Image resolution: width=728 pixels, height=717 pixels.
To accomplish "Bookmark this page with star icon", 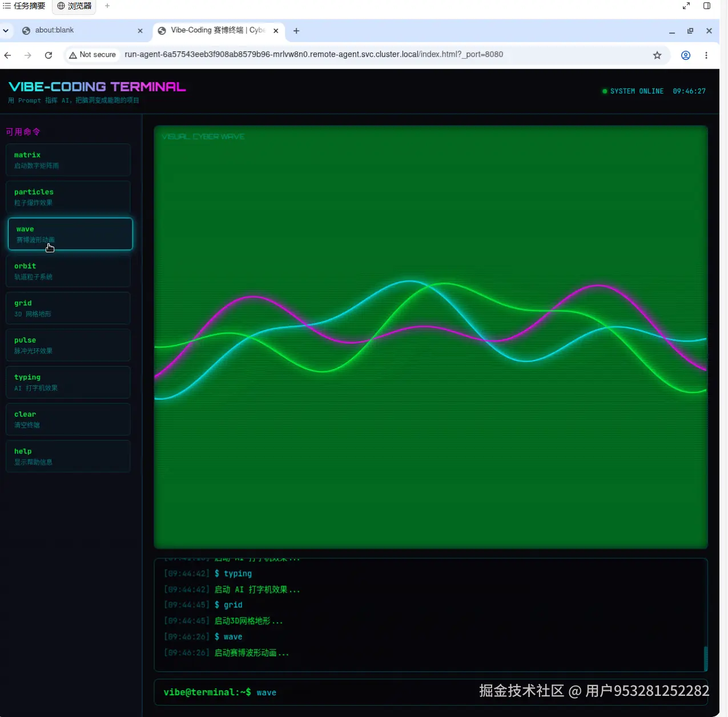I will (x=657, y=55).
